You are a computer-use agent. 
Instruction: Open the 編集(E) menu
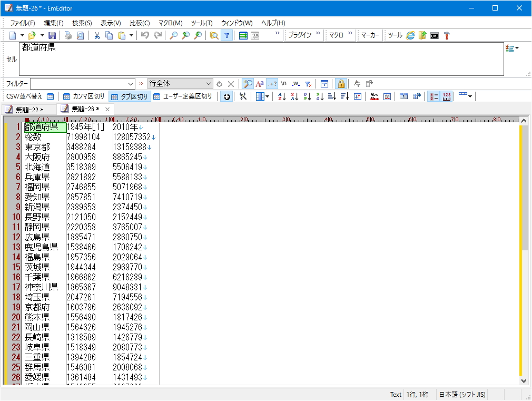click(x=54, y=23)
